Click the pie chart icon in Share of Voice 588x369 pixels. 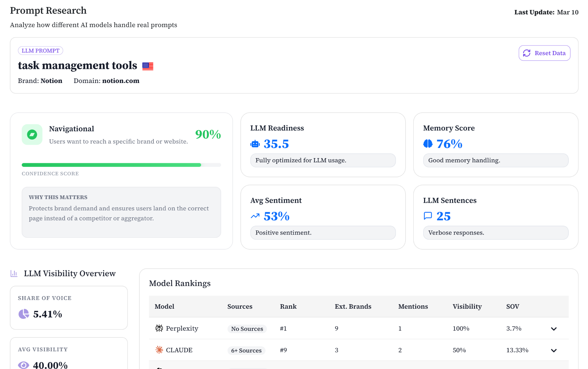[x=24, y=314]
